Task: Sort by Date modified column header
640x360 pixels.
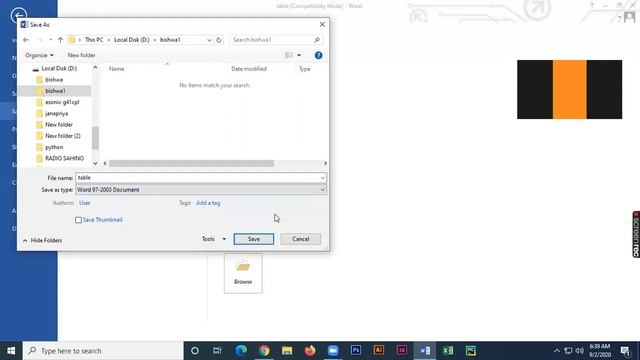Action: click(249, 69)
